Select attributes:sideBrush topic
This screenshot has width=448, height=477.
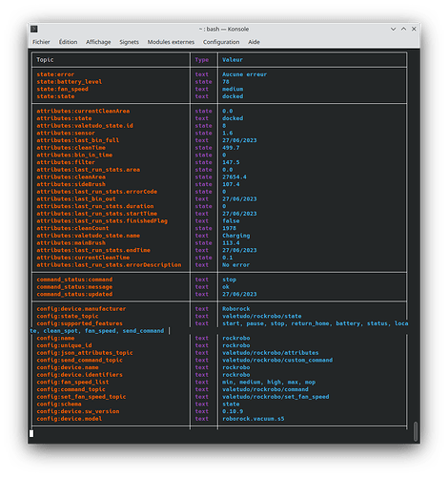point(71,184)
